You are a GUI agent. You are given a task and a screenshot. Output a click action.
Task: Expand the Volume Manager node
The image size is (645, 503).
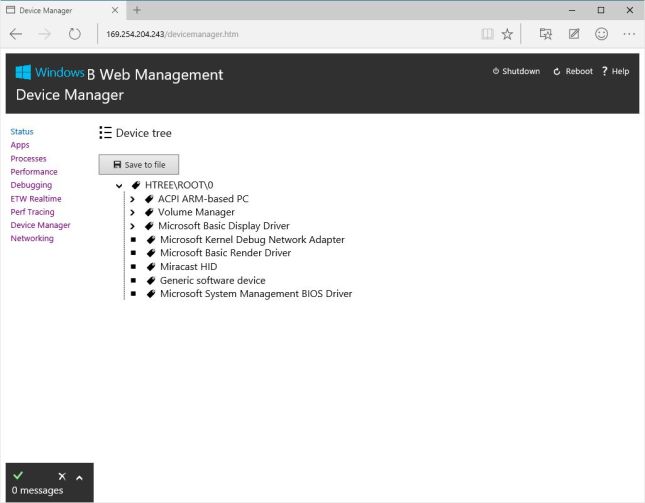[132, 212]
